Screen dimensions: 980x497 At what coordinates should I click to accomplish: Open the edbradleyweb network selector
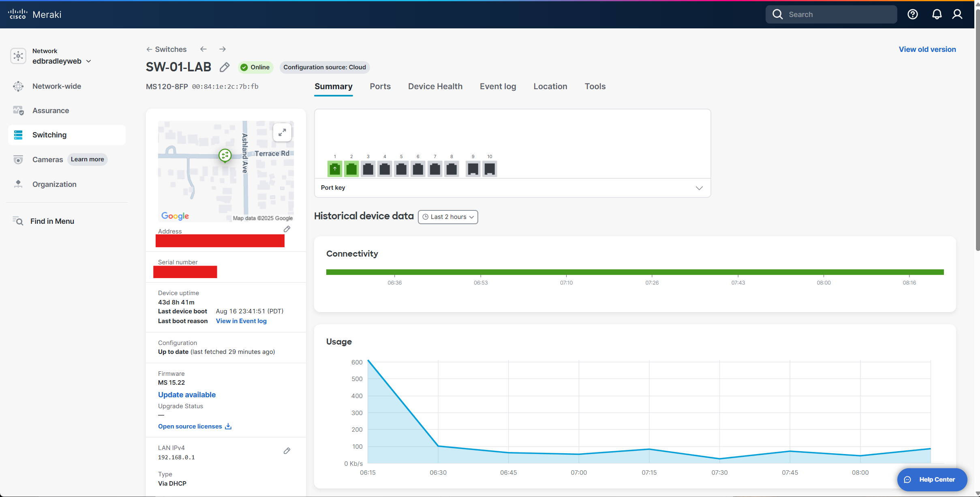coord(62,61)
